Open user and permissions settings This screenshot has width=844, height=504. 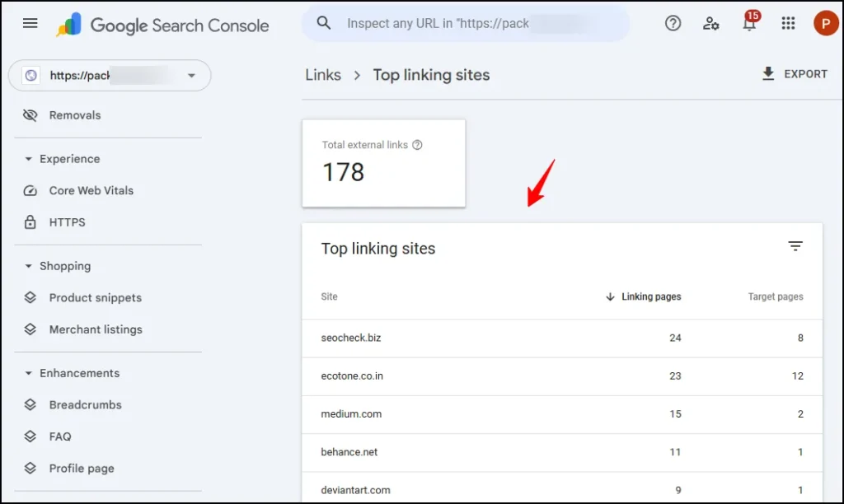[x=710, y=23]
